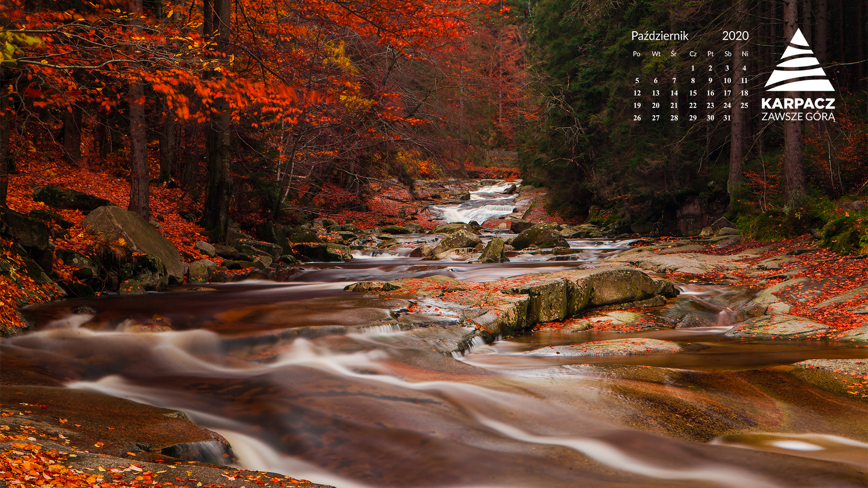Select calendar date 31
Screen dimensions: 868x488
point(727,118)
